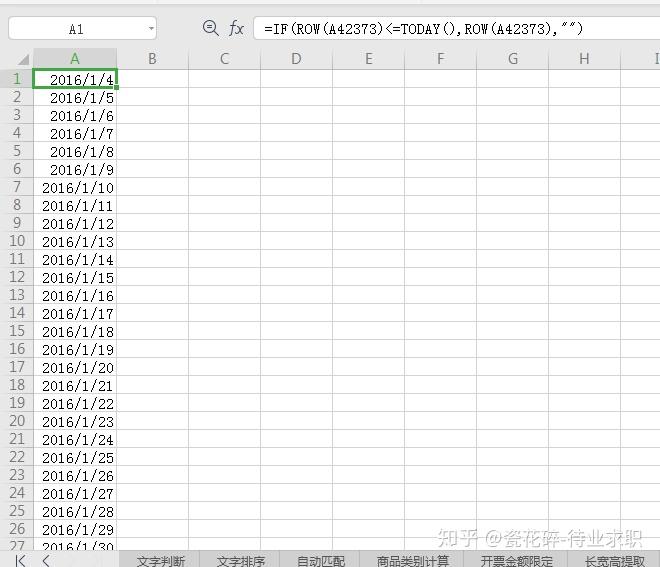660x567 pixels.
Task: Click cell containing 2016/1/18
Action: click(75, 331)
